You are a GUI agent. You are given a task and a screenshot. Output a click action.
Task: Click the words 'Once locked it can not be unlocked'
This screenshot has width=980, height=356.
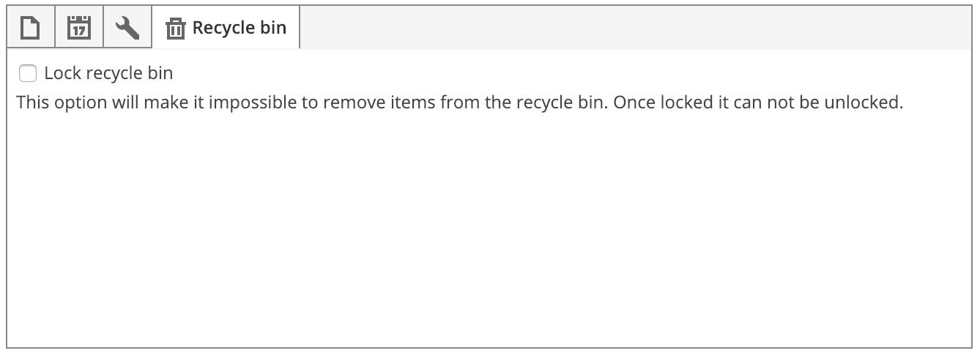click(757, 102)
